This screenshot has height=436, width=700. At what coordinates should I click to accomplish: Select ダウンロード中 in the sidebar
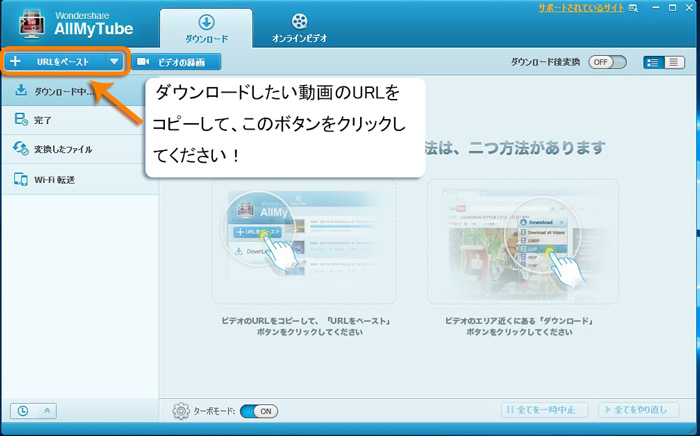[x=79, y=91]
